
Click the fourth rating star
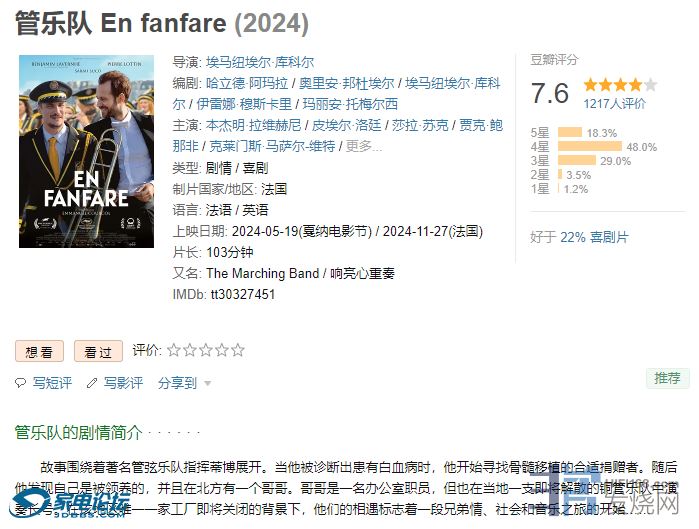point(222,350)
